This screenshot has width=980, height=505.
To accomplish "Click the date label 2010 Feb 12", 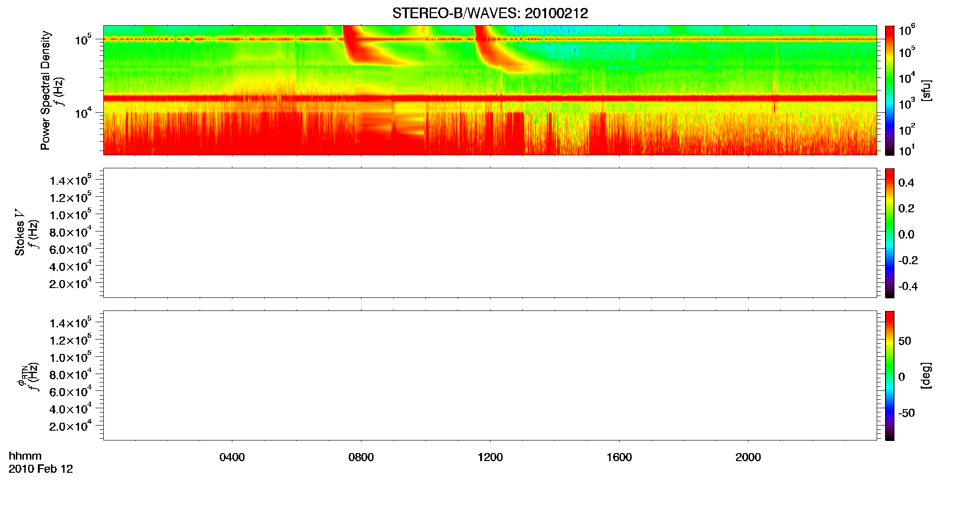I will [x=41, y=469].
